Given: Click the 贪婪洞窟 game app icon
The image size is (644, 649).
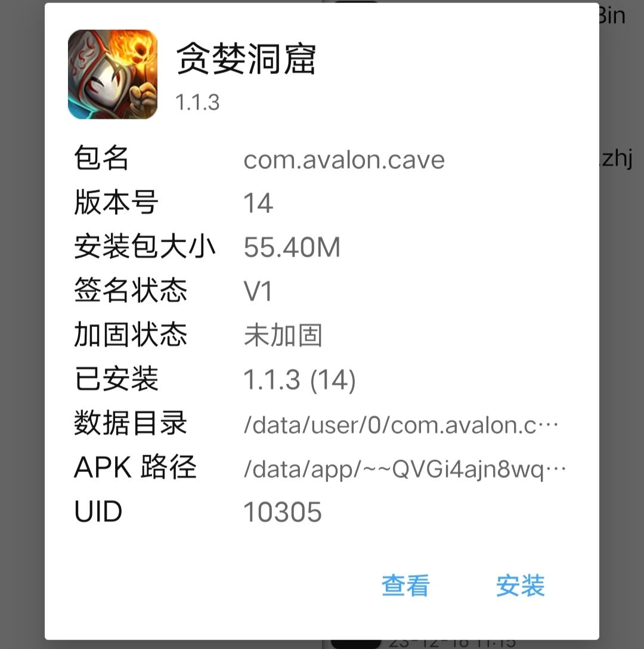Looking at the screenshot, I should point(113,74).
